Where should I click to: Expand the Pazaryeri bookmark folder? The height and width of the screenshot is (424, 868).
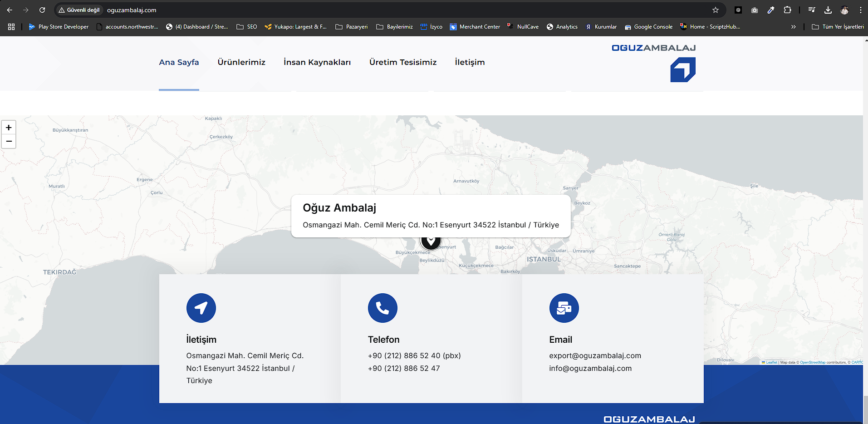(x=352, y=27)
